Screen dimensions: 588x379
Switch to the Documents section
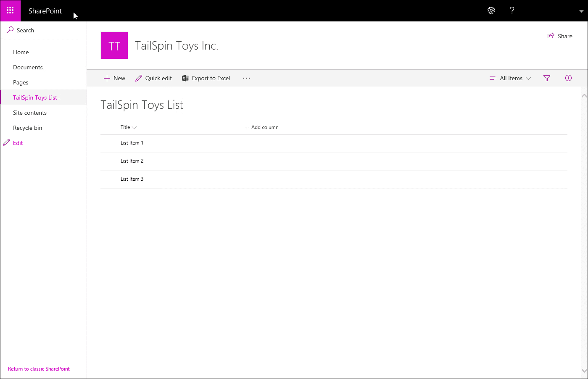28,67
